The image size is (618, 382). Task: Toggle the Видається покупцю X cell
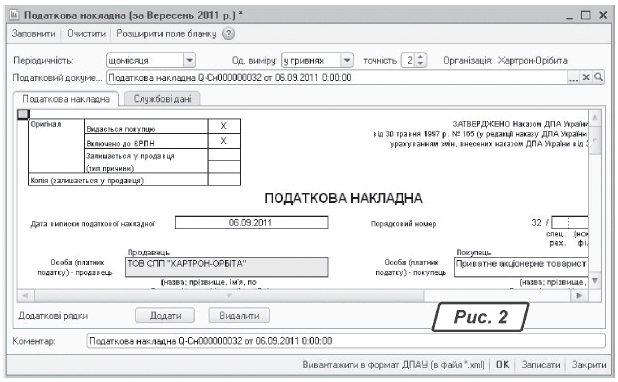(224, 126)
